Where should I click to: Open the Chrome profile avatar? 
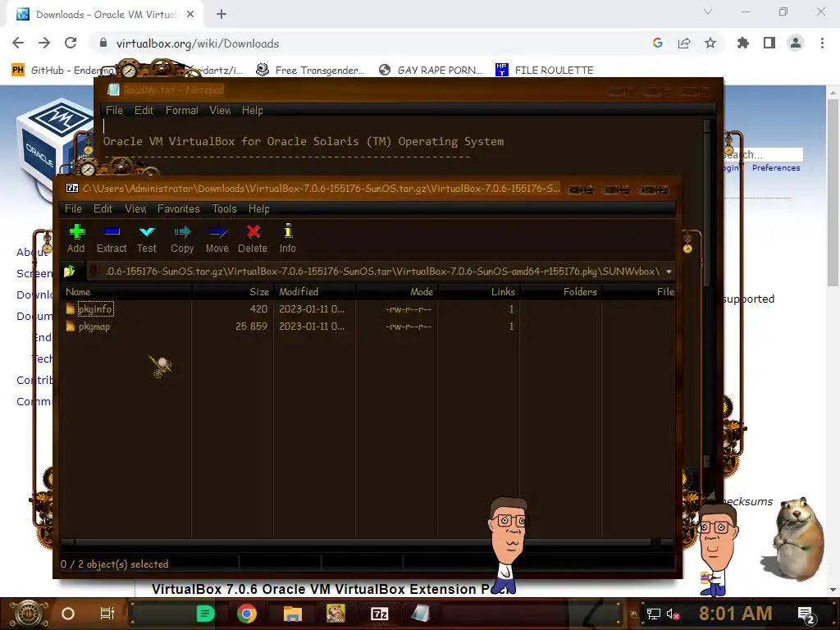point(796,43)
